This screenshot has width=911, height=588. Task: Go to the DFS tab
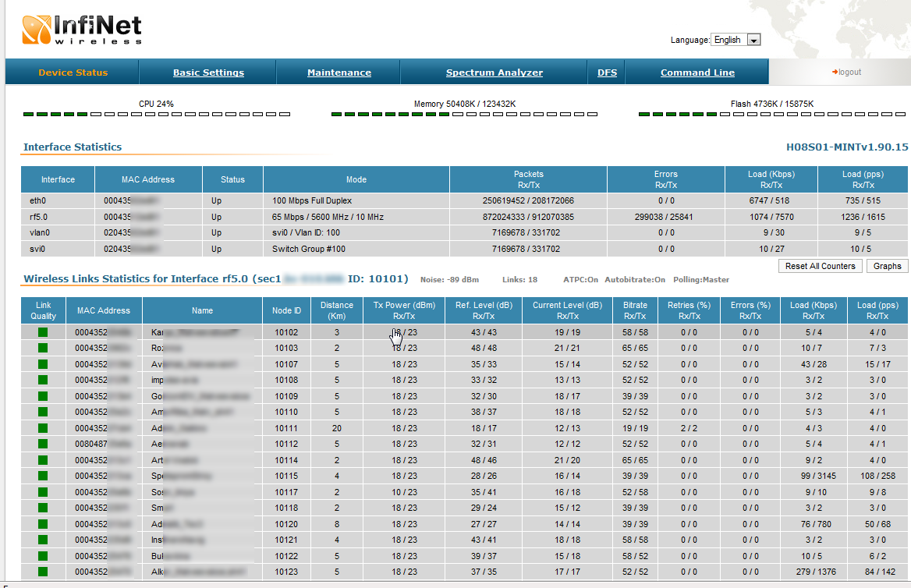[x=607, y=73]
